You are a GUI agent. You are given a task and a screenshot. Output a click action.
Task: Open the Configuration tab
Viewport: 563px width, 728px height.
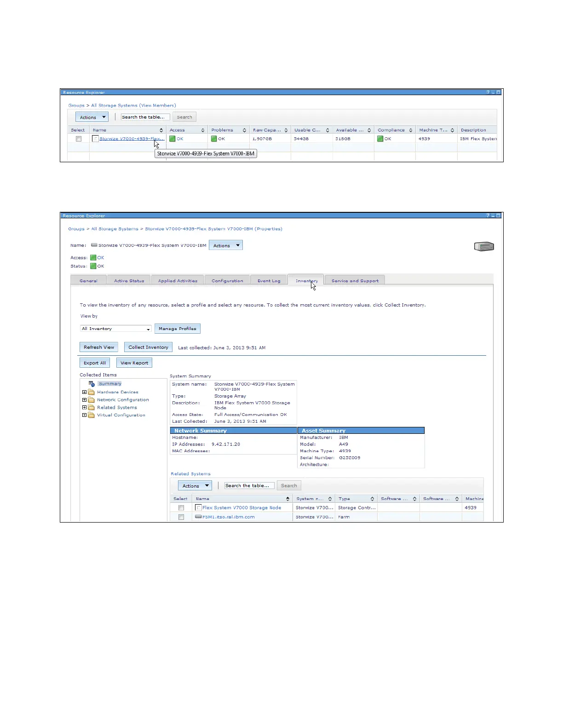tap(227, 281)
